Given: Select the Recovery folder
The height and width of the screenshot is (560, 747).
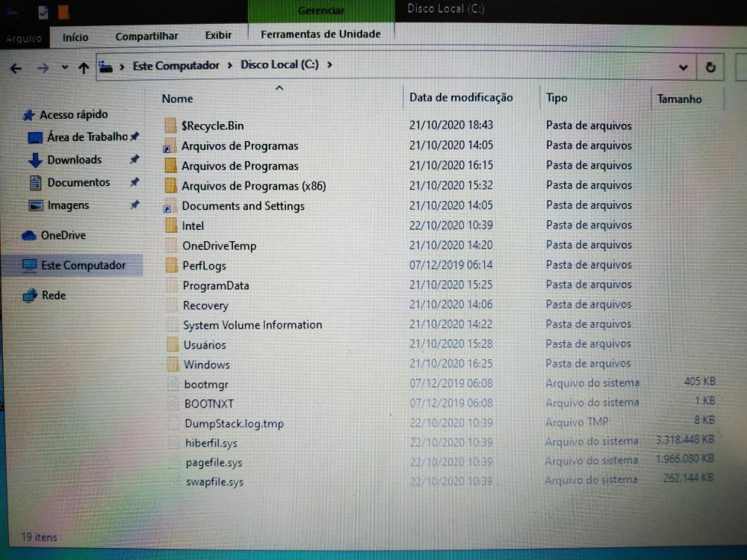Looking at the screenshot, I should 205,305.
